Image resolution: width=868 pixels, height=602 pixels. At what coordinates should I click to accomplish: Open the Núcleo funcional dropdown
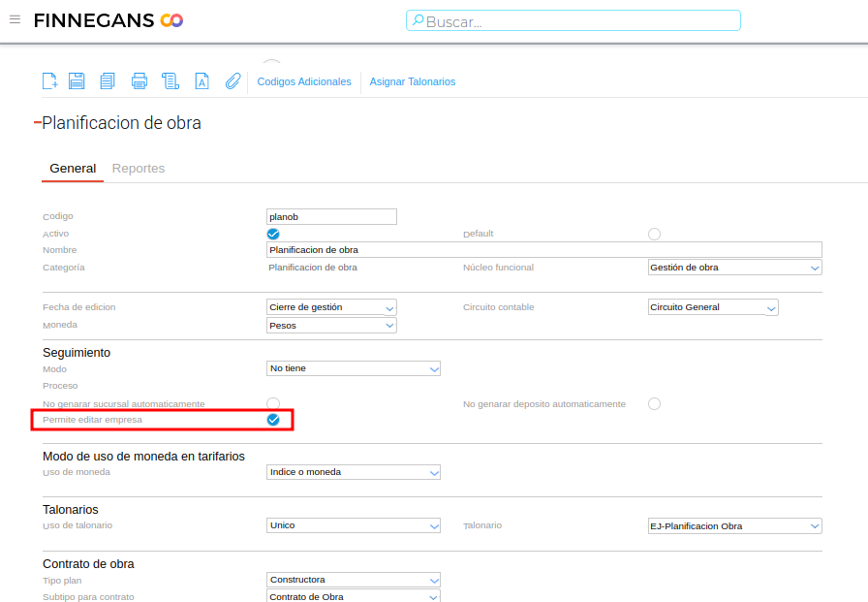pyautogui.click(x=735, y=268)
